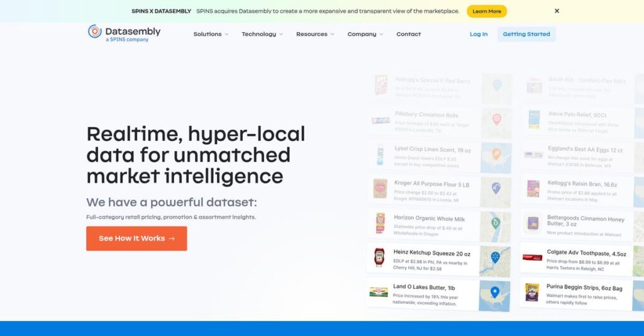
Task: Click the Aleve Pain Relief product image
Action: pyautogui.click(x=533, y=120)
